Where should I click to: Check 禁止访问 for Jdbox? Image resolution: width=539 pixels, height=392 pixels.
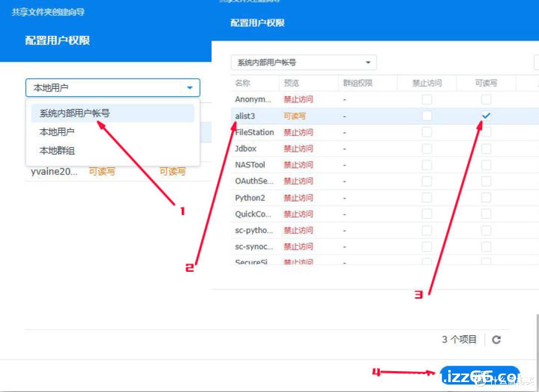(x=427, y=148)
